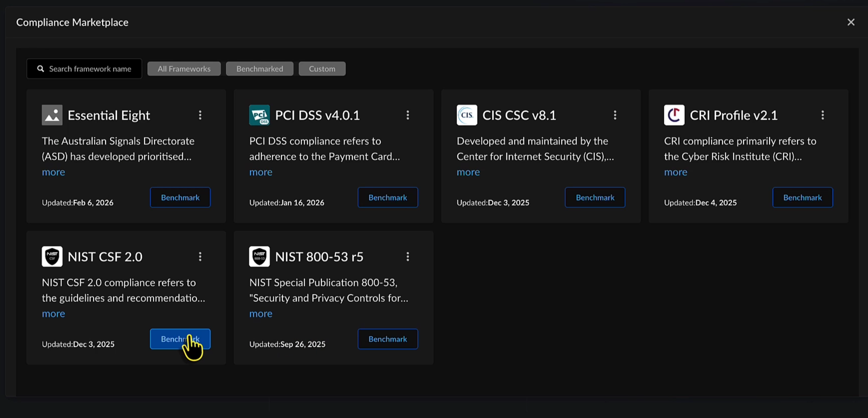The image size is (868, 418).
Task: Open NIST CSF 2.0 options menu
Action: pyautogui.click(x=200, y=257)
